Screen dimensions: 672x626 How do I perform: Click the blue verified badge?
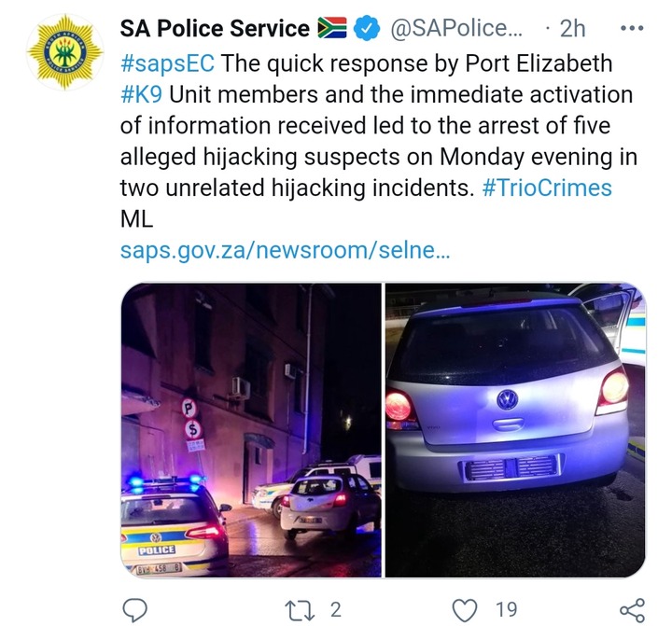[367, 28]
